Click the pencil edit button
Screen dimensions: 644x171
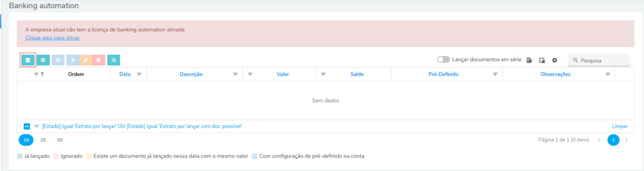86,60
